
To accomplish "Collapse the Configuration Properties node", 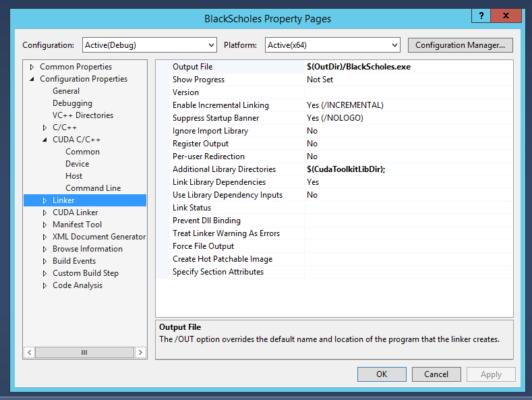I will click(x=32, y=79).
